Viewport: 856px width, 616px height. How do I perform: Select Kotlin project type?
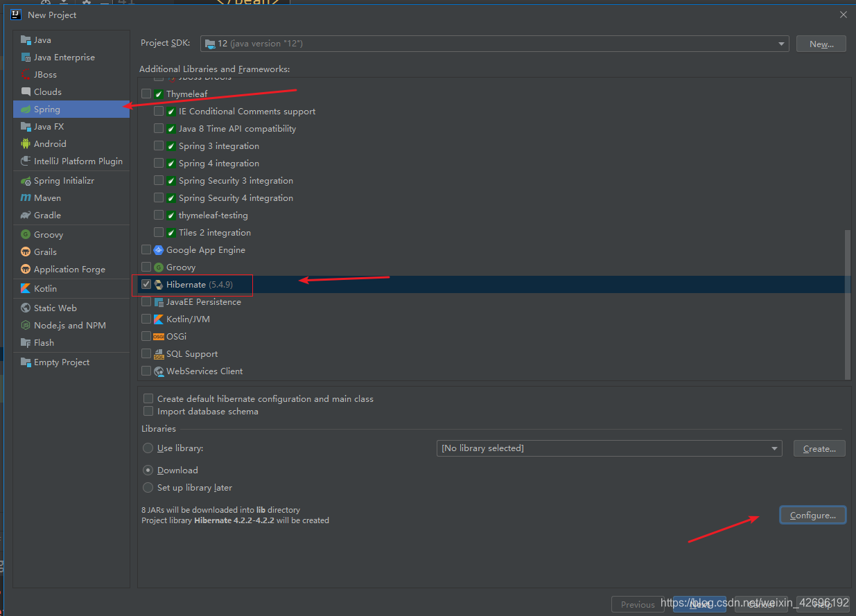[x=71, y=289]
